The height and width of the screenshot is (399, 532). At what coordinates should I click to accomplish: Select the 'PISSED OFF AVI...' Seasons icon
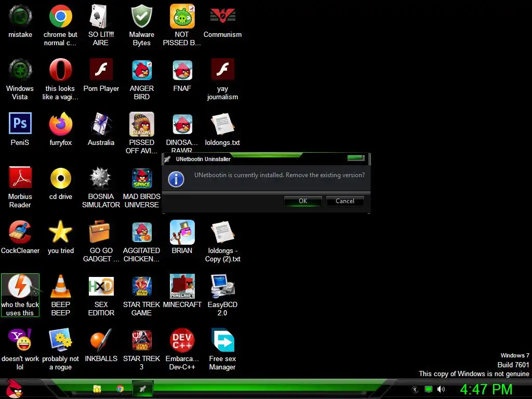point(141,124)
